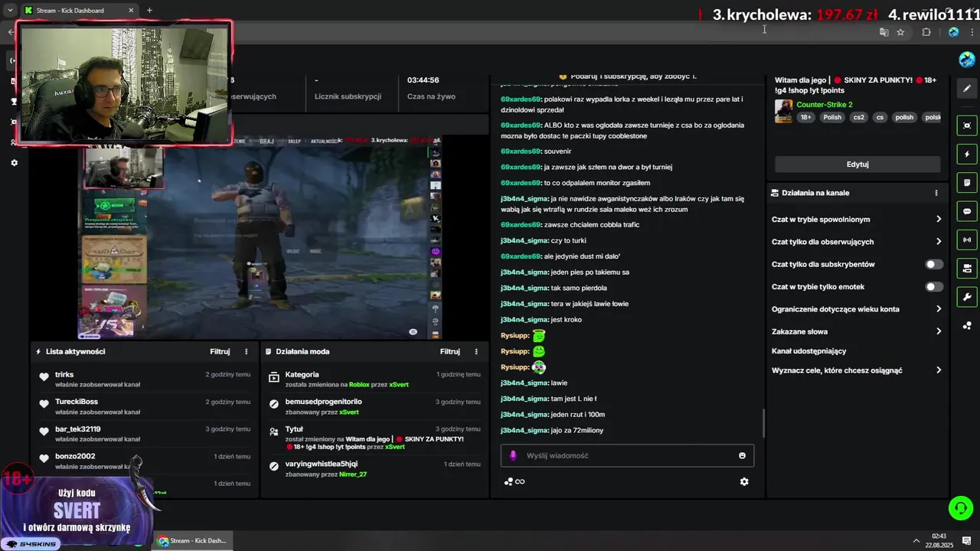
Task: Click the Wyślij wiadomość chat input field
Action: [627, 455]
